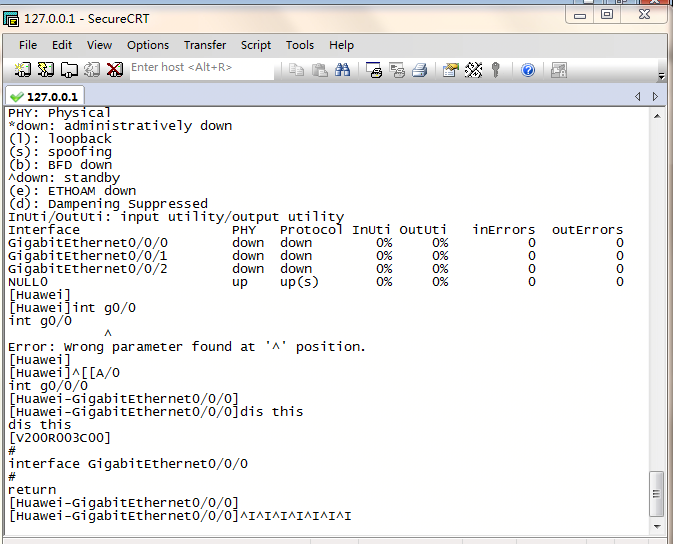Click the 'inErrors' column header
The width and height of the screenshot is (673, 544).
click(504, 230)
